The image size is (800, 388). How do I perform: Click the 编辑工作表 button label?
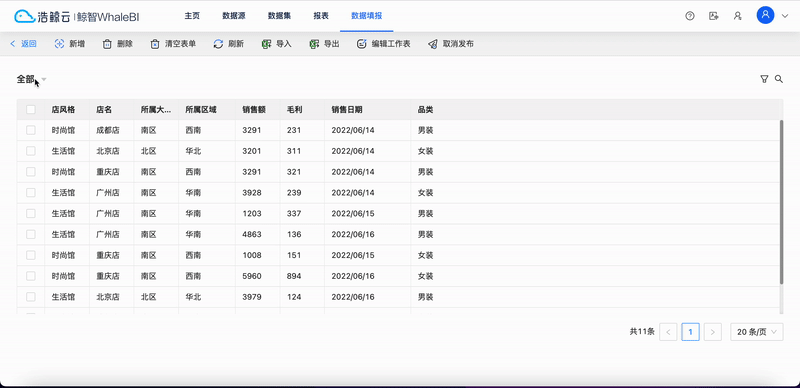tap(391, 44)
